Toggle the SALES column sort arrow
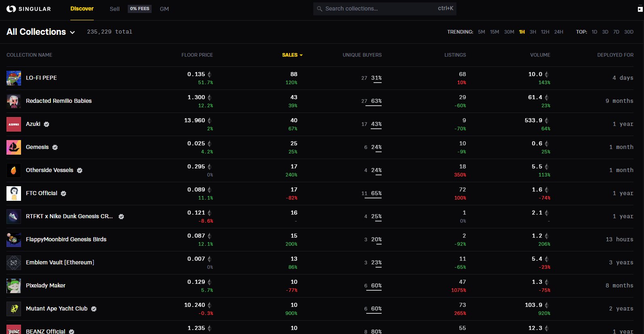 pyautogui.click(x=301, y=55)
